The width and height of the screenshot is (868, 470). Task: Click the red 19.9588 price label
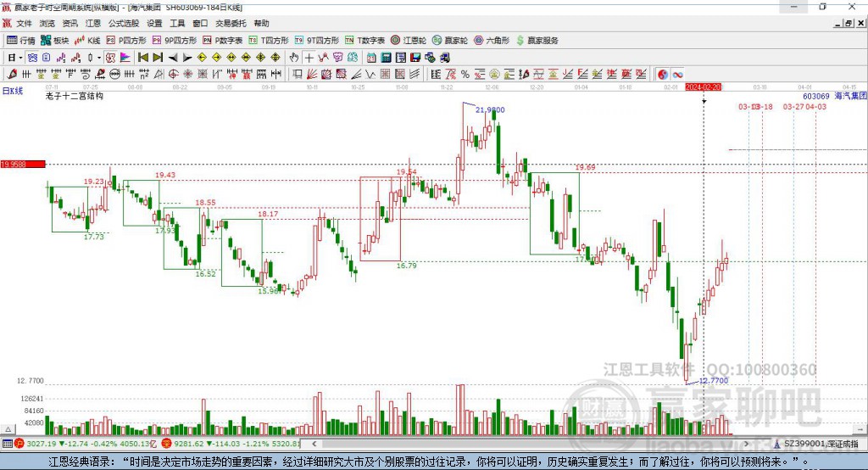click(x=23, y=164)
